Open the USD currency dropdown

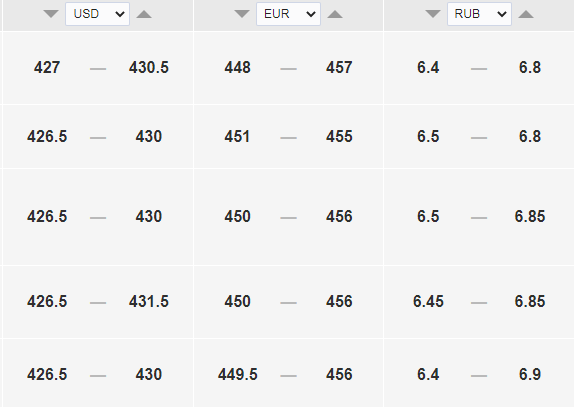coord(98,14)
